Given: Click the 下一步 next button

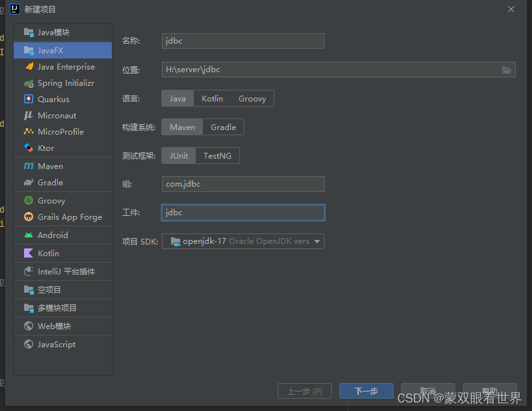Looking at the screenshot, I should [x=366, y=391].
